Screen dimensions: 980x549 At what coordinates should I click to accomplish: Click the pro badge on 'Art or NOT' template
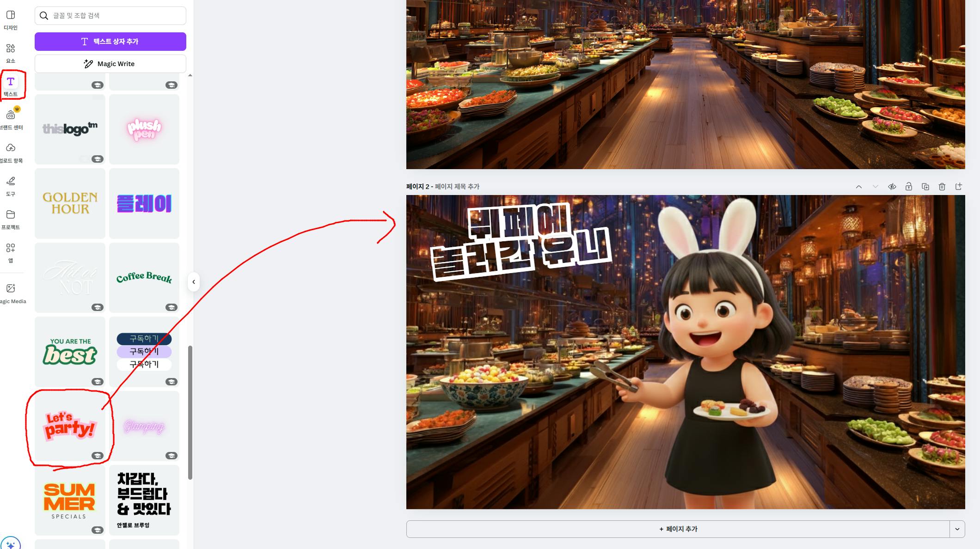pos(97,307)
